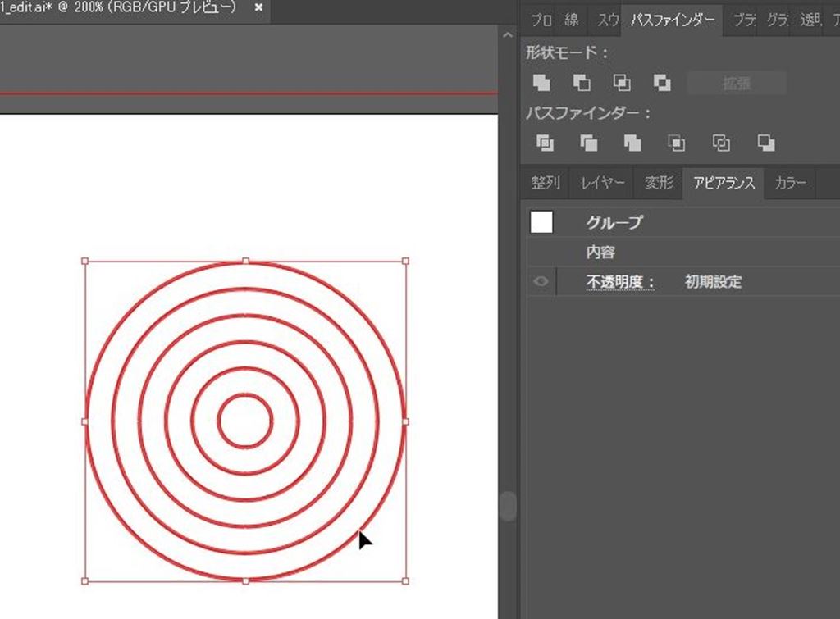Screen dimensions: 840x619
Task: Select the Intersect shape mode icon
Action: (622, 83)
